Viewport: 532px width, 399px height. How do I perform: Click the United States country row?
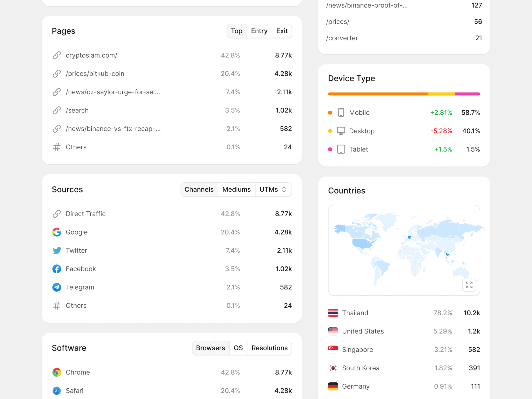click(363, 331)
